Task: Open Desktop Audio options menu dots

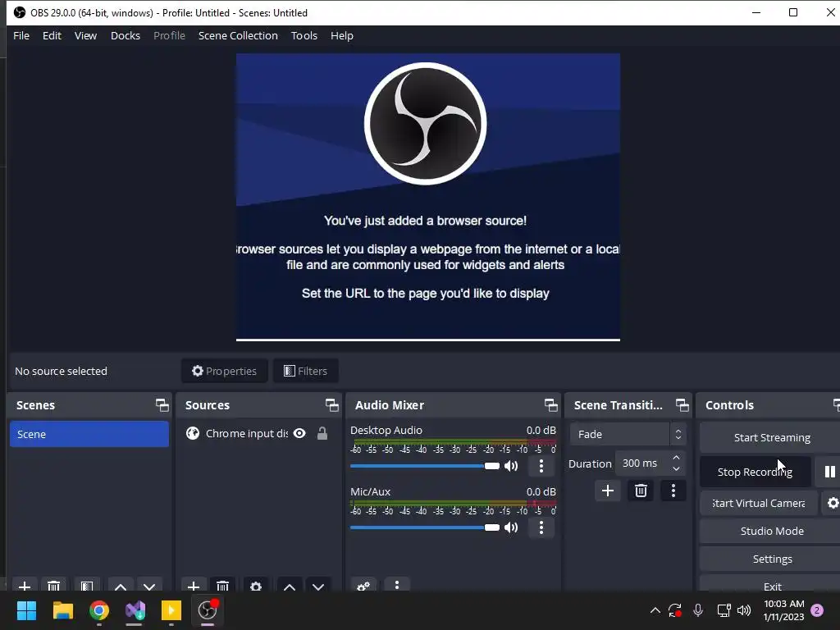Action: click(541, 466)
